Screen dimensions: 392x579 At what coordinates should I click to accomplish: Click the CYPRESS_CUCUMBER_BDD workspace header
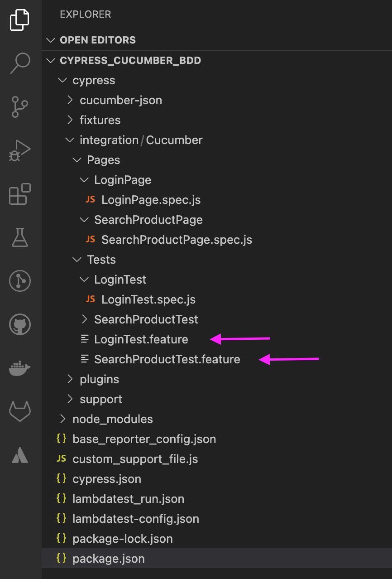coord(131,60)
